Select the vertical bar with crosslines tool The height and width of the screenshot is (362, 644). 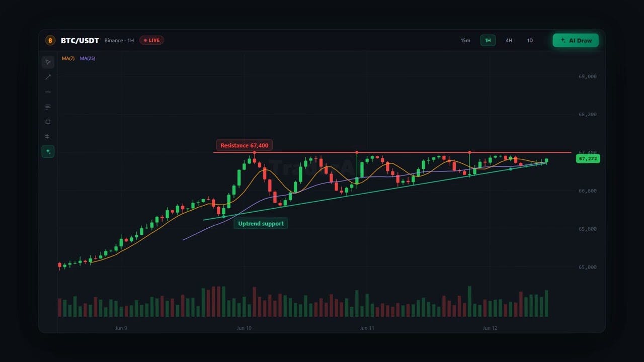(48, 137)
